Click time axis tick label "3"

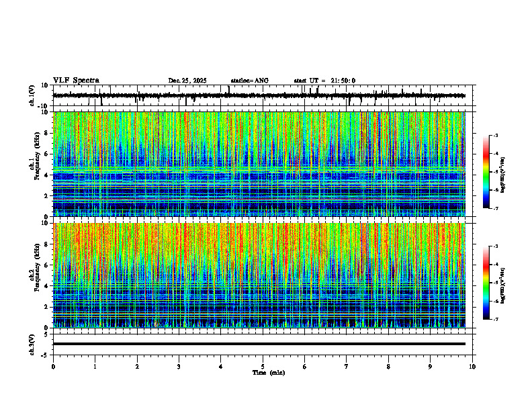point(179,367)
